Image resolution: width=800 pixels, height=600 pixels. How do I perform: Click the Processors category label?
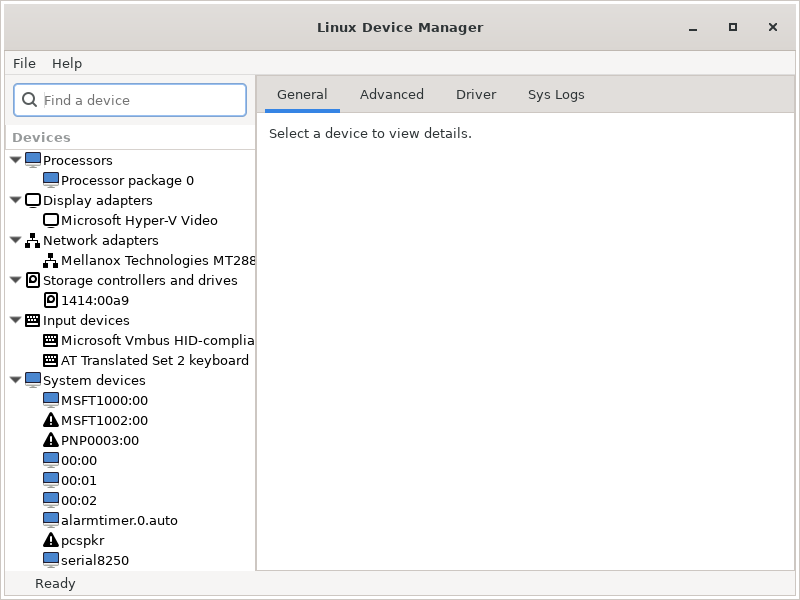pos(78,160)
